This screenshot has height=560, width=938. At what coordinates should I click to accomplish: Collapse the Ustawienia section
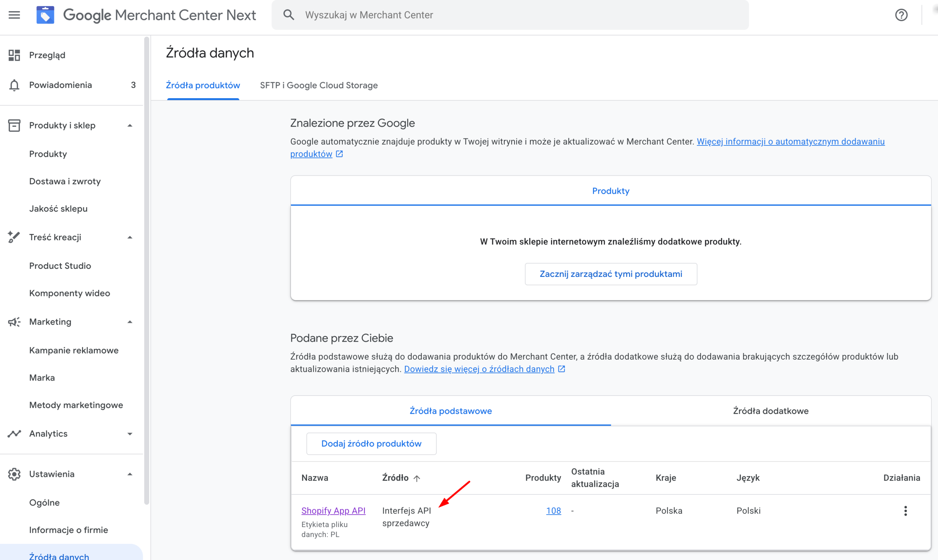pos(130,474)
